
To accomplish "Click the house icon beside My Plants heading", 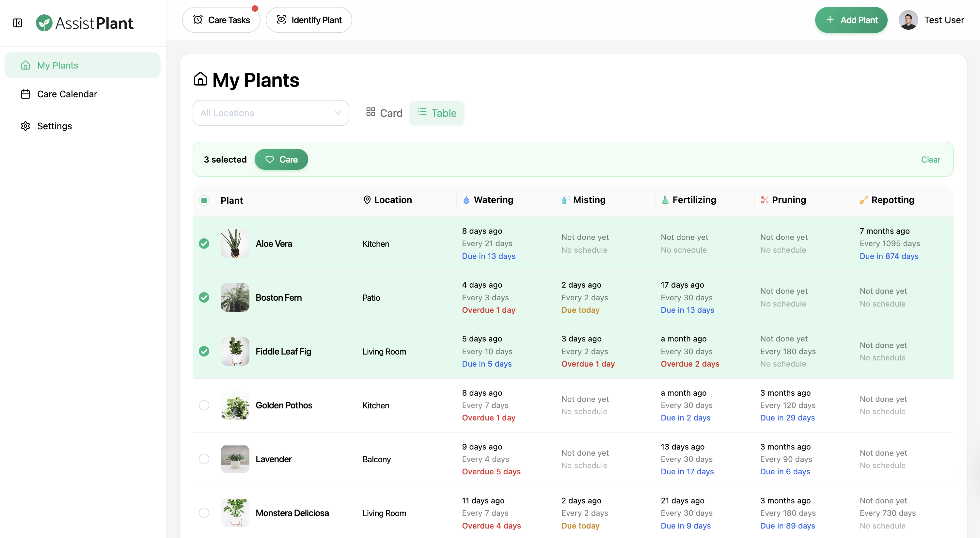I will coord(200,79).
